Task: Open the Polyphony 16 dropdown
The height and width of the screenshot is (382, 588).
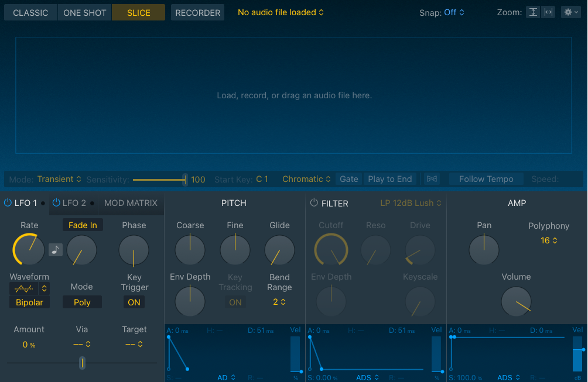Action: click(x=549, y=240)
